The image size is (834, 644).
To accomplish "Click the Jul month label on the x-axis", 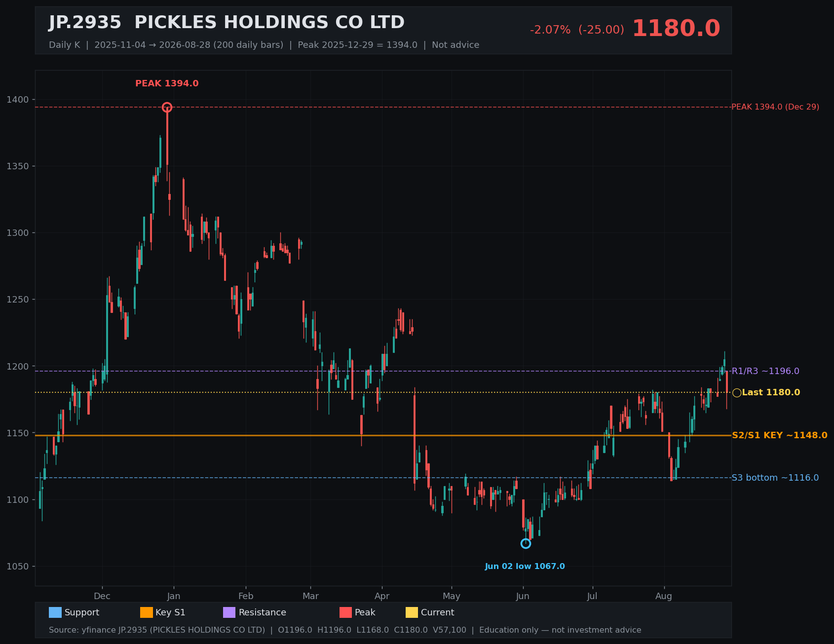I will pos(592,596).
